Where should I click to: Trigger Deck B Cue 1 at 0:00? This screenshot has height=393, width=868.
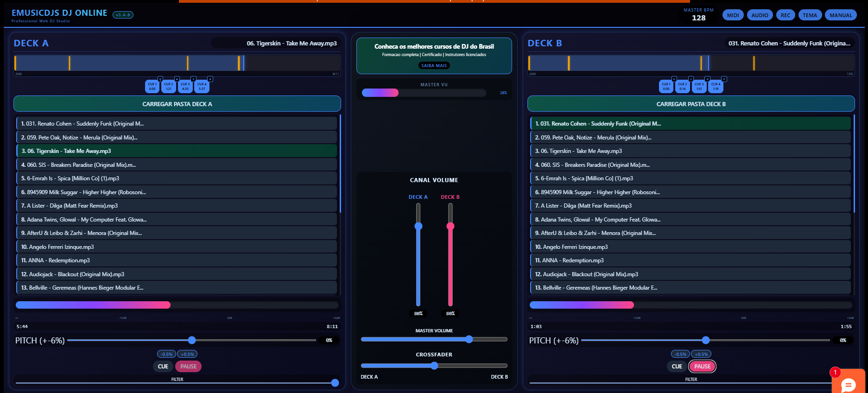click(666, 87)
